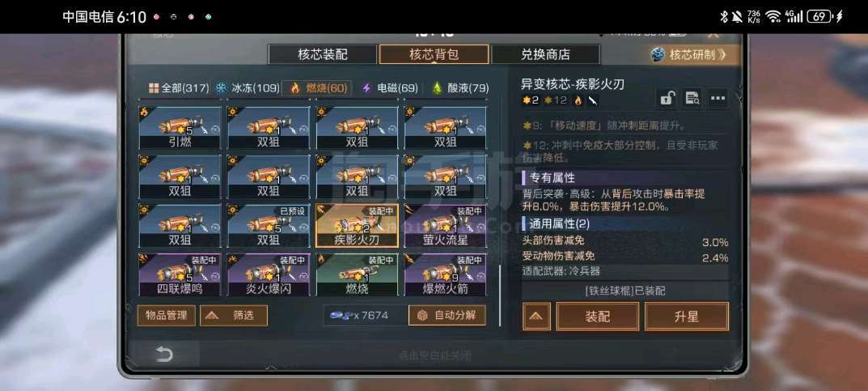Select the 引燃 core item
Image resolution: width=868 pixels, height=391 pixels.
pyautogui.click(x=180, y=129)
